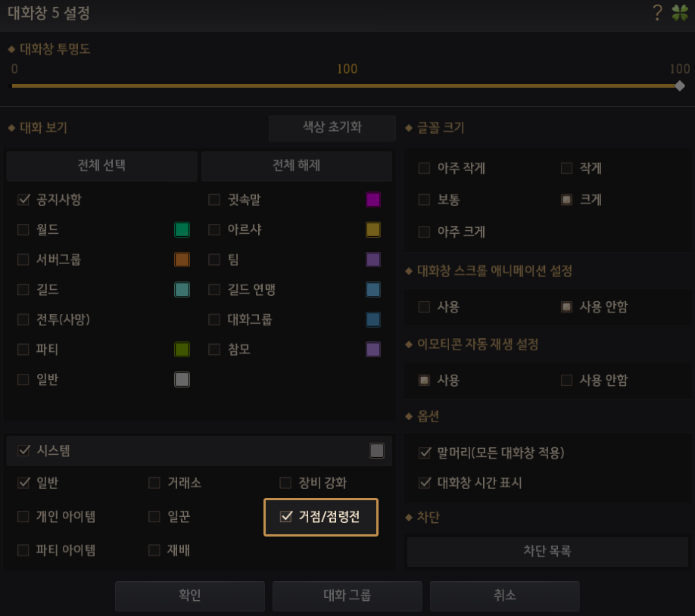Toggle the 귓속말 checkbox
695x616 pixels.
[214, 200]
